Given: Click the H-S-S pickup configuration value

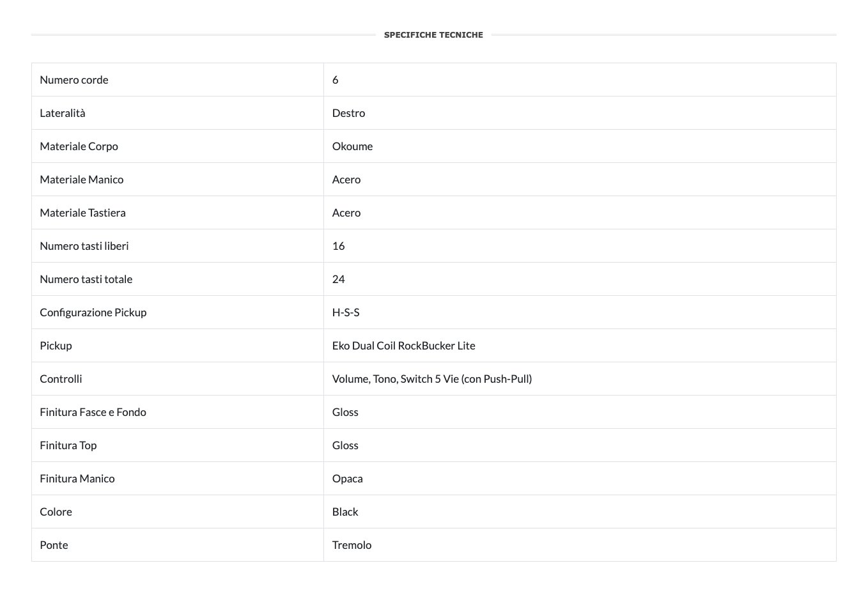Looking at the screenshot, I should (346, 312).
